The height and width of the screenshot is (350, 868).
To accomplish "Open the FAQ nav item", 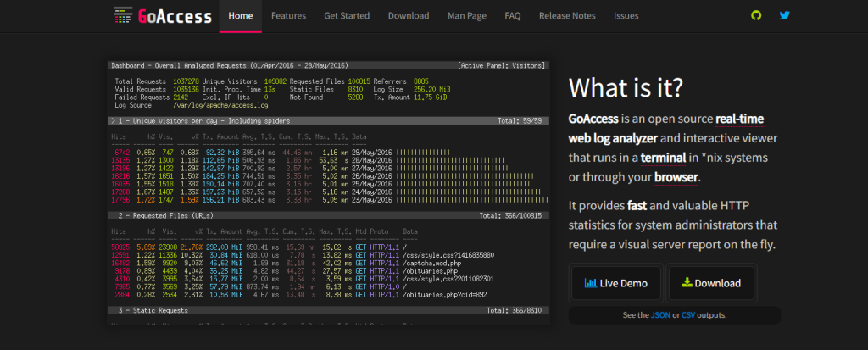I will (x=513, y=16).
